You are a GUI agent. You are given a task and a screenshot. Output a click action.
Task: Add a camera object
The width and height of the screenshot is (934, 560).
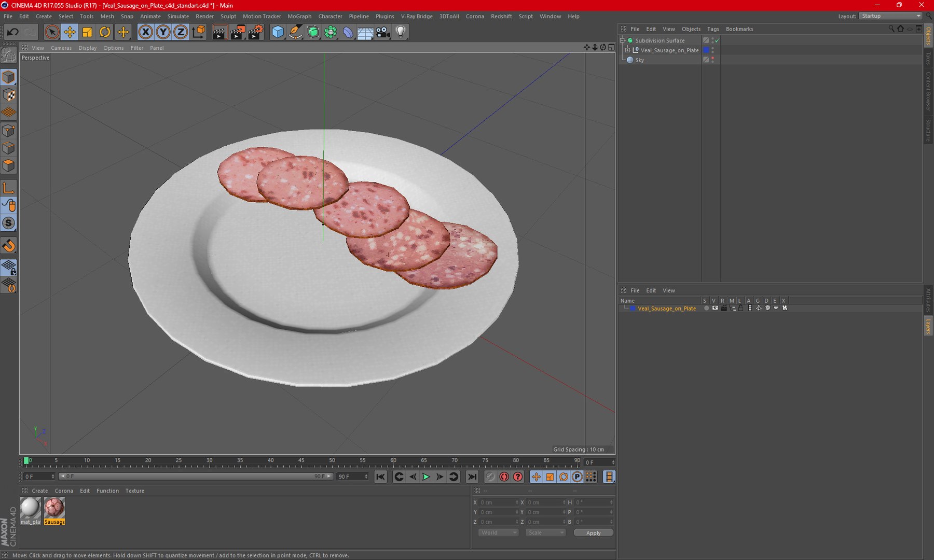click(x=383, y=32)
